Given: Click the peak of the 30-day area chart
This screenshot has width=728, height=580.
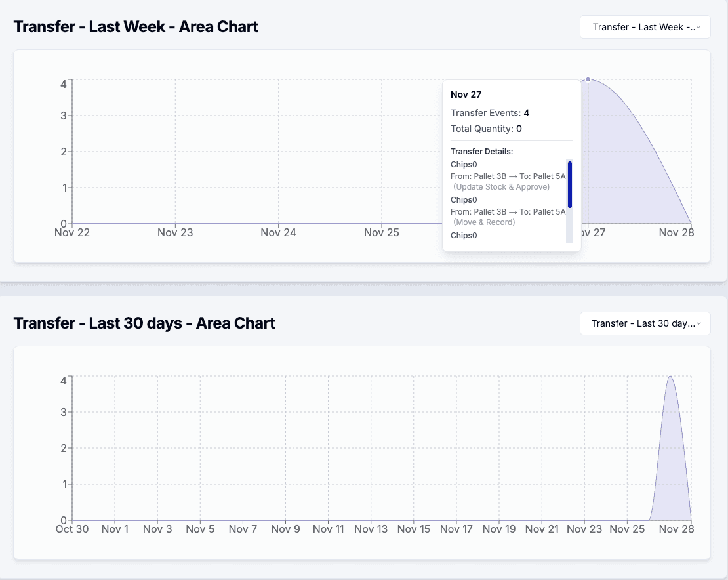Looking at the screenshot, I should pos(670,377).
